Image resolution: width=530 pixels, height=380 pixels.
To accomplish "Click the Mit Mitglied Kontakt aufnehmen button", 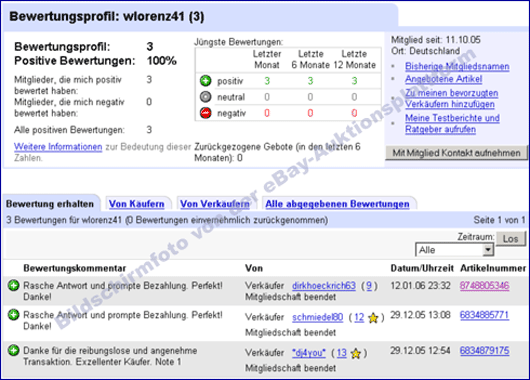I will [x=456, y=153].
